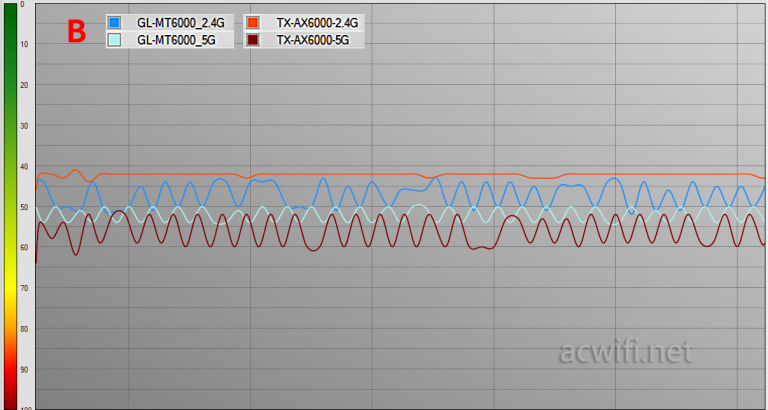Click the 90 tick label on scale
768x410 pixels.
[x=23, y=369]
